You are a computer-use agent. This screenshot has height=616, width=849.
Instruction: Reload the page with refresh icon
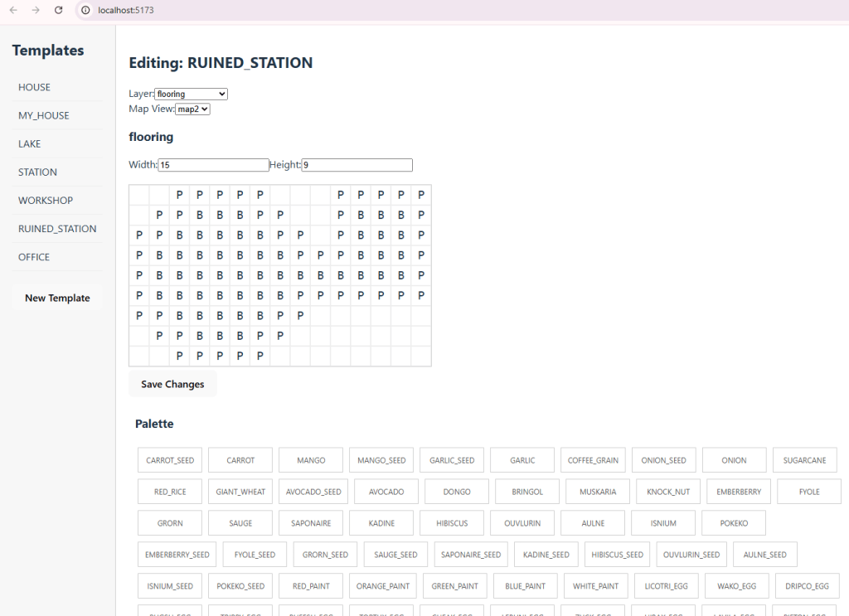[x=58, y=10]
